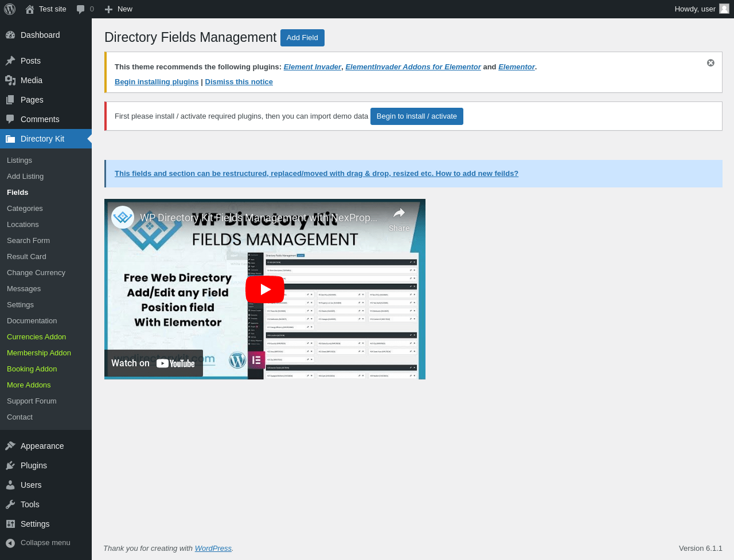Click the WordPress logo icon in admin bar

pyautogui.click(x=10, y=9)
